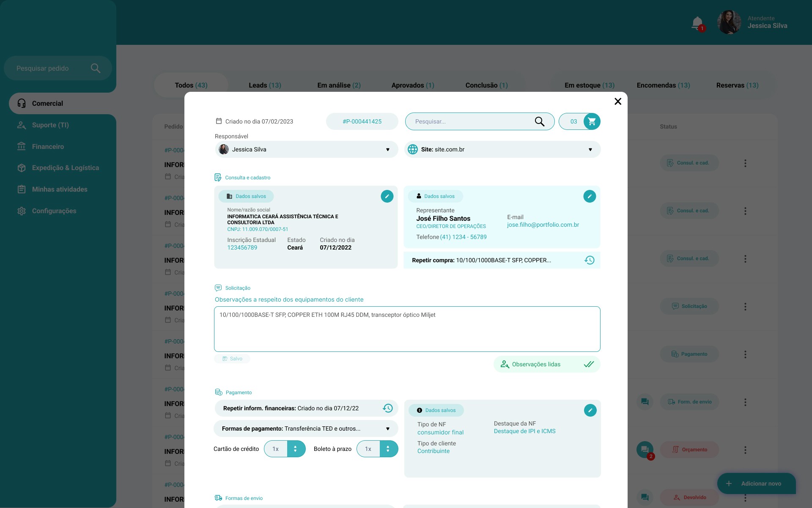Edit company data with pencil icon

coord(387,196)
